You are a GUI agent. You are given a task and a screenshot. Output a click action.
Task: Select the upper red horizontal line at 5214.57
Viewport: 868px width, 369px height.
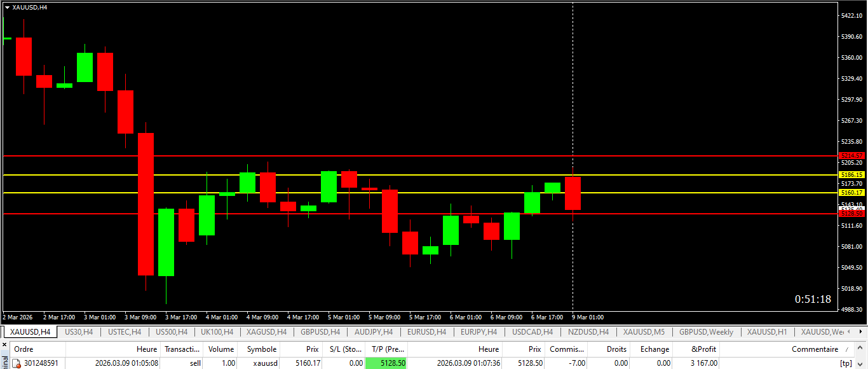point(419,155)
